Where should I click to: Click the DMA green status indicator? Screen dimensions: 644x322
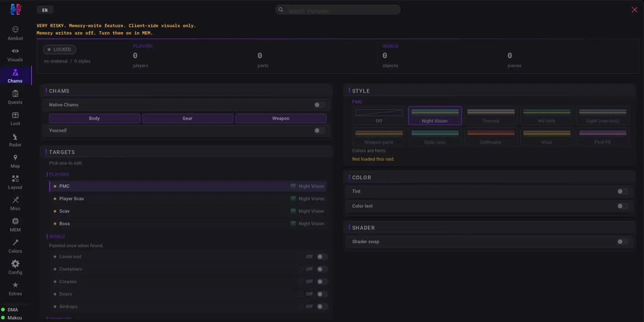coord(3,310)
